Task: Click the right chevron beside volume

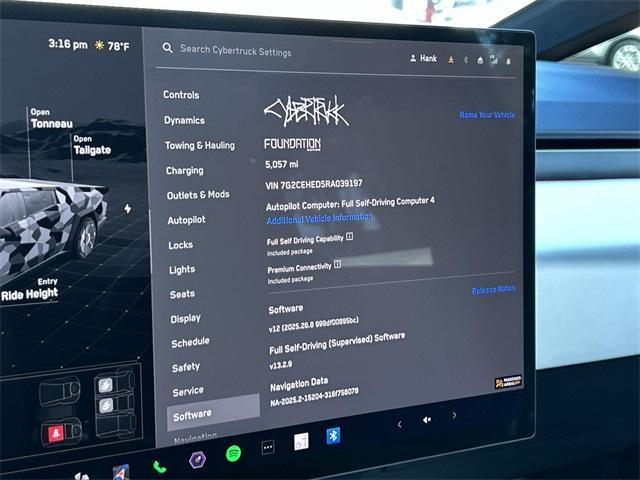Action: 454,415
